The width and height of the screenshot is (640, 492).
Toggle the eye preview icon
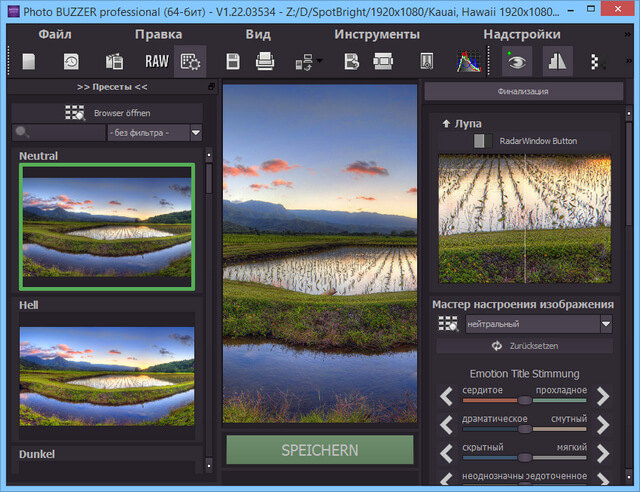[517, 62]
